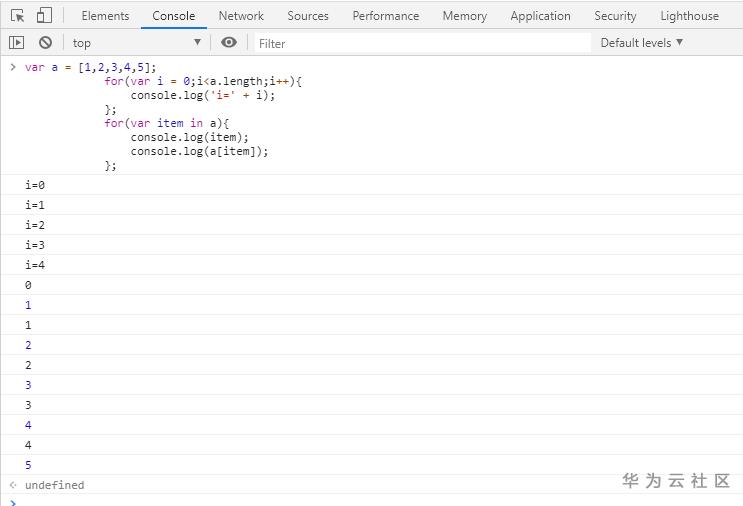Switch to the Sources tab
Image resolution: width=743 pixels, height=506 pixels.
[308, 16]
